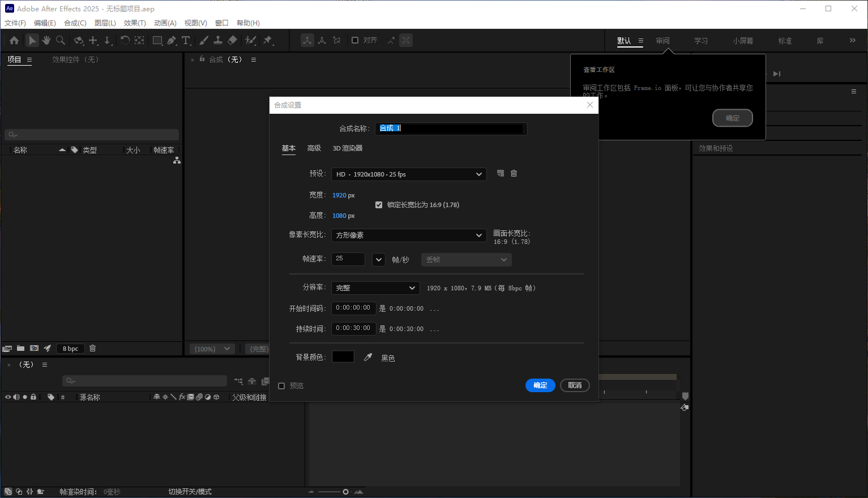
Task: Select the Rotation tool
Action: (125, 40)
